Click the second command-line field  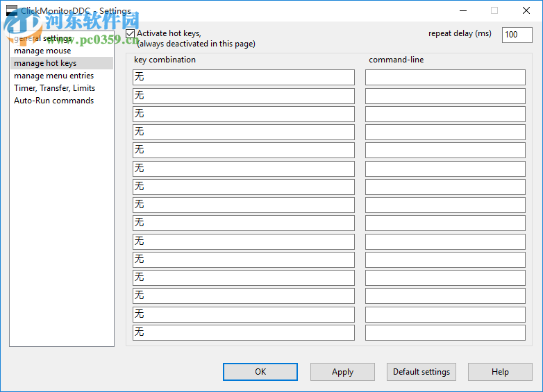(445, 96)
